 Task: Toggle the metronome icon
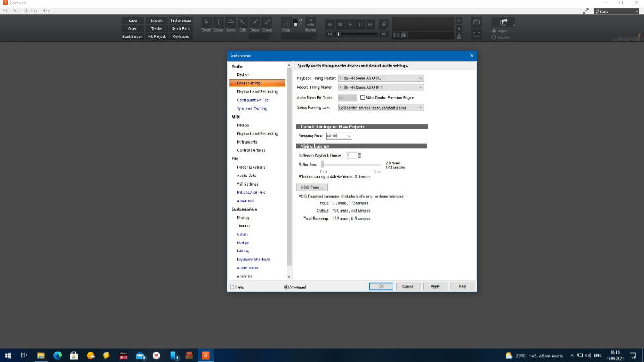(x=459, y=36)
